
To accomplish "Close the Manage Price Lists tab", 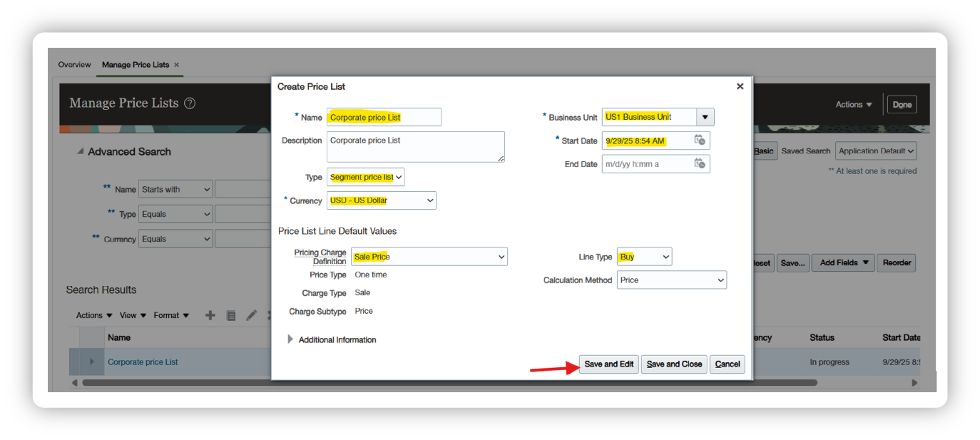I will click(177, 65).
